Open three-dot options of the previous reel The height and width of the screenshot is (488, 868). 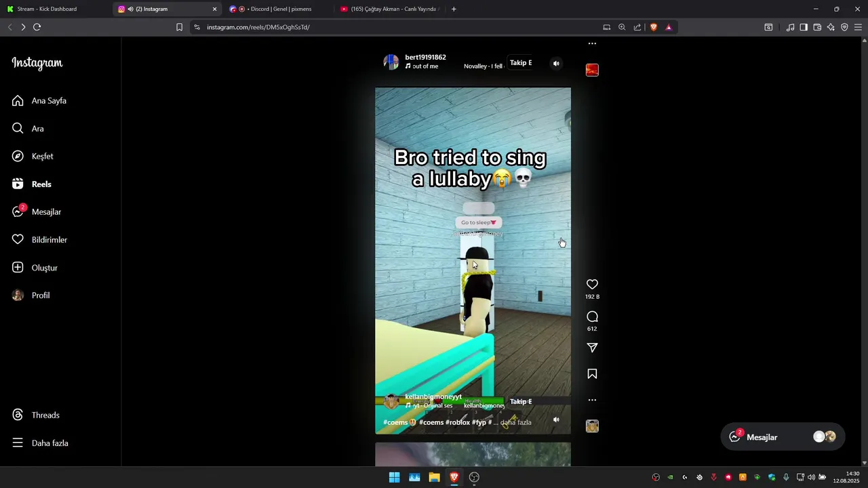pos(592,43)
